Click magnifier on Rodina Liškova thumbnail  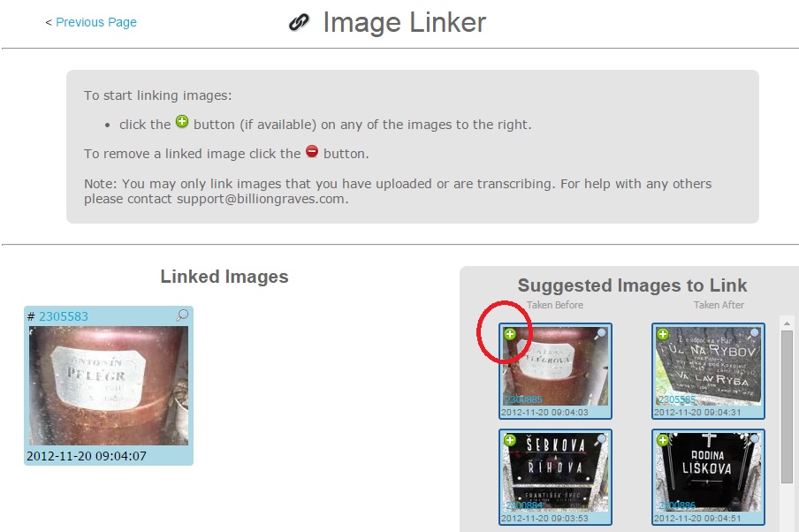click(754, 440)
